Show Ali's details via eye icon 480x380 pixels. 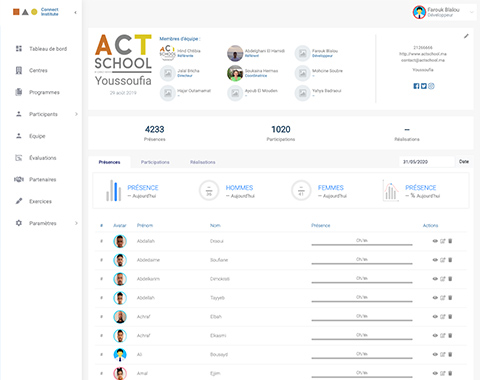click(435, 354)
